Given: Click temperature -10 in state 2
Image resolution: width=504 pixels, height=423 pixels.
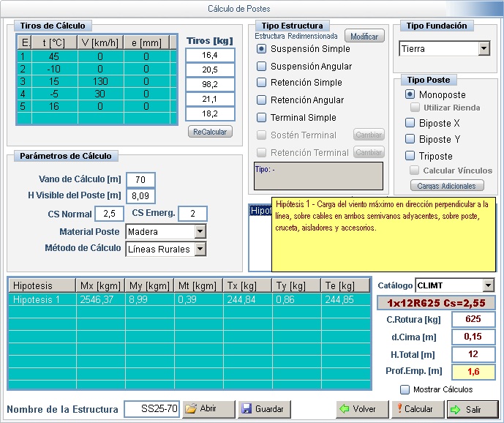Looking at the screenshot, I should tap(54, 69).
